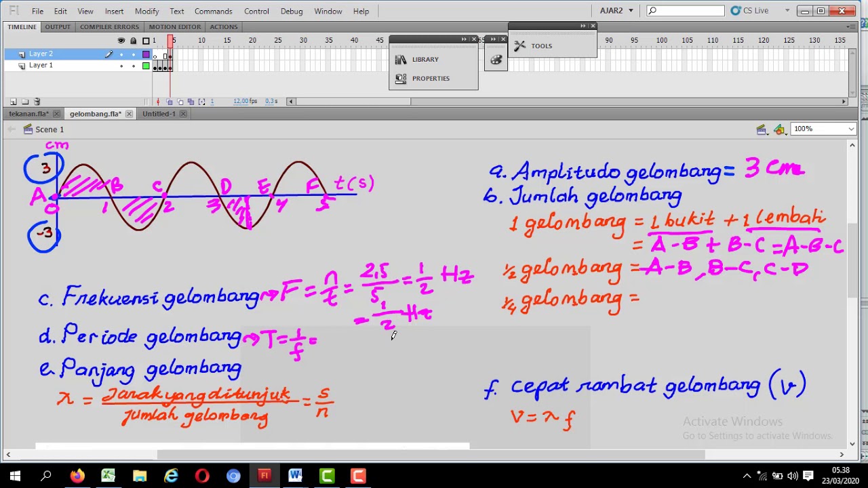
Task: Open File Explorer from the taskbar
Action: pos(140,476)
